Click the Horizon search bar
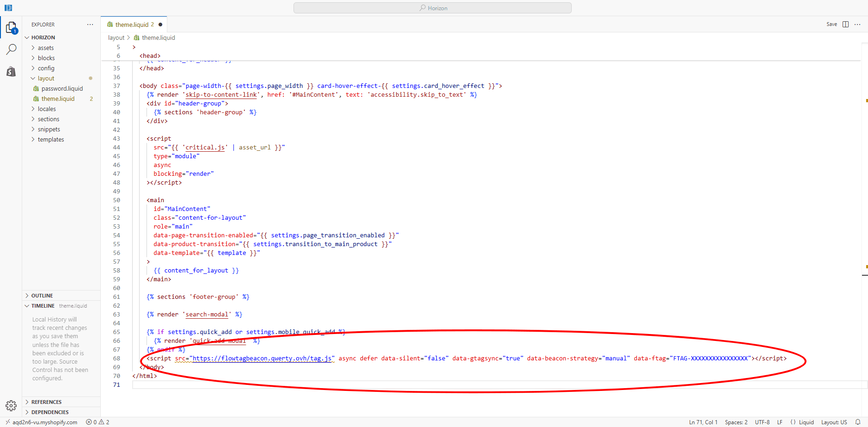This screenshot has height=427, width=868. coord(433,7)
